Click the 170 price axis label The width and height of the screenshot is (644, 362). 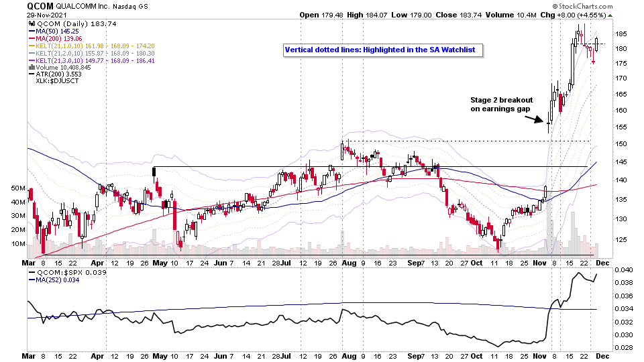pyautogui.click(x=621, y=78)
